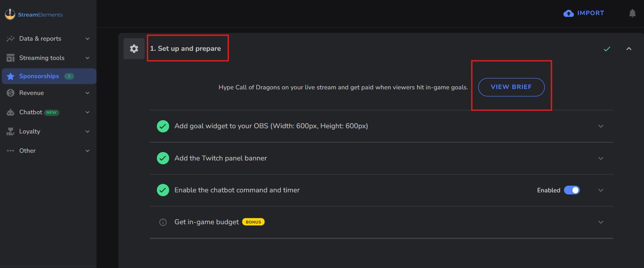Viewport: 644px width, 268px height.
Task: Click the StreamElements logo icon
Action: 10,14
